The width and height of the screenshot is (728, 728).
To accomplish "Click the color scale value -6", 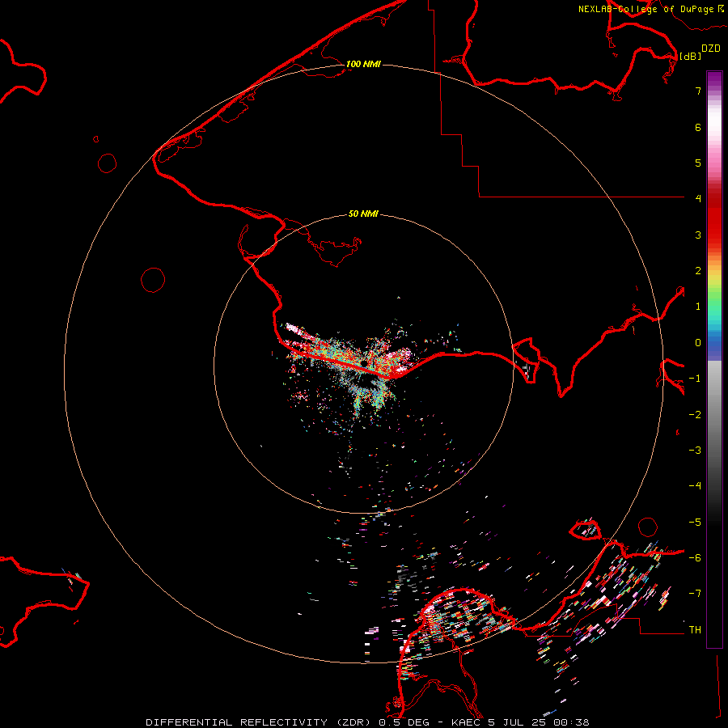I will coord(695,558).
